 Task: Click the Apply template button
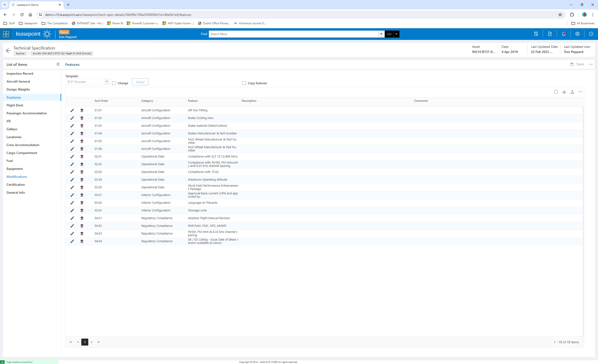tap(140, 82)
